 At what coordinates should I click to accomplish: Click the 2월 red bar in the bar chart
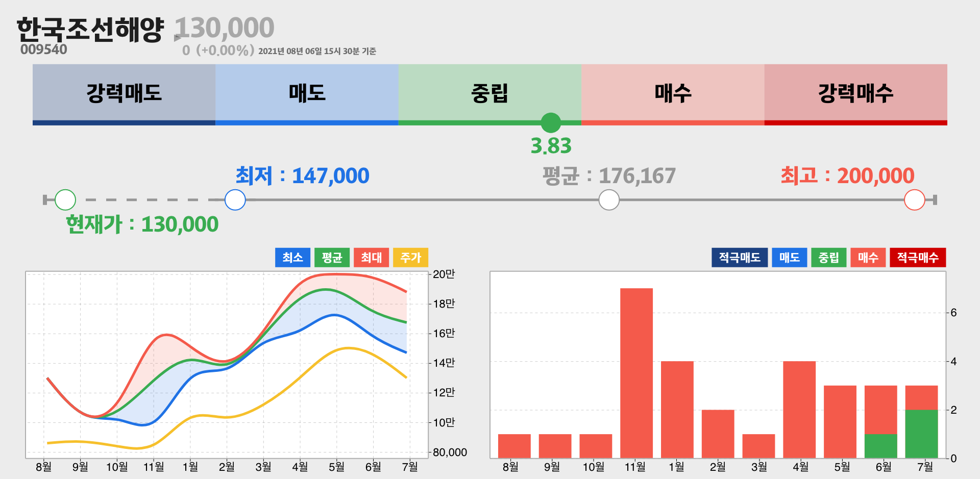[718, 434]
